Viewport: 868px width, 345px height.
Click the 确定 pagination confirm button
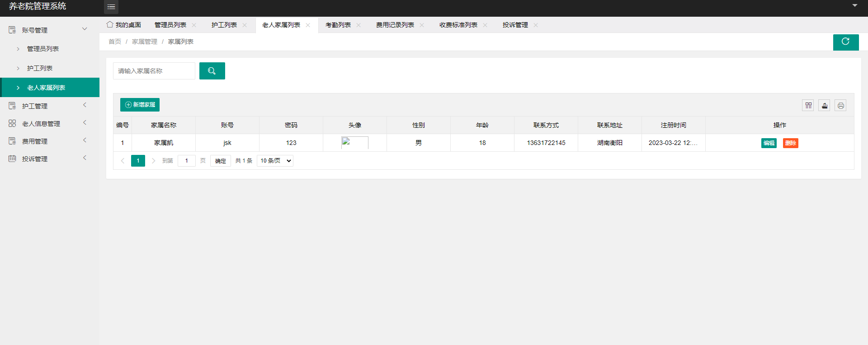pyautogui.click(x=221, y=161)
